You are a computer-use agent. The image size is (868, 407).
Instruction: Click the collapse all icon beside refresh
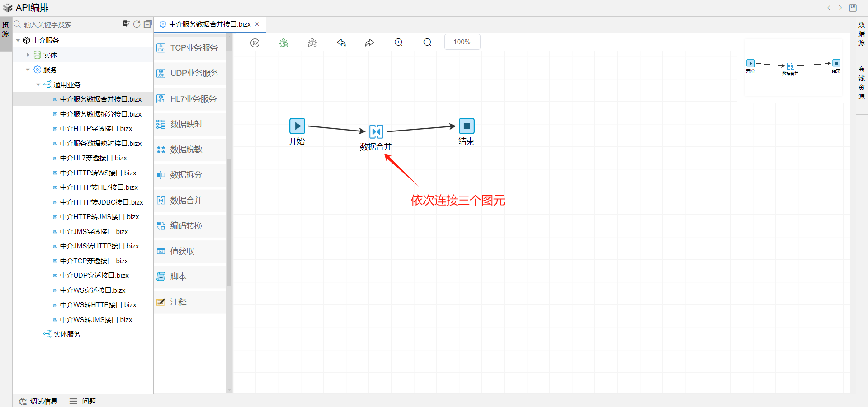pyautogui.click(x=147, y=24)
